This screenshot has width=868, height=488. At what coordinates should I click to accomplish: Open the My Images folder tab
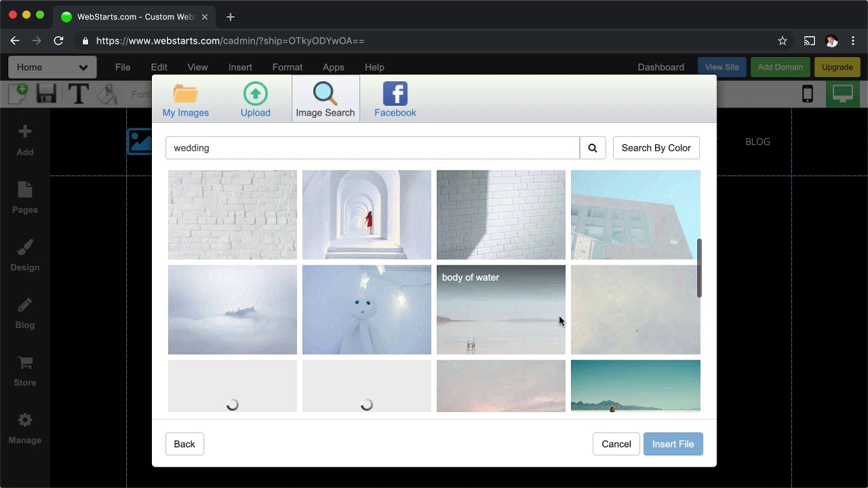[x=185, y=99]
